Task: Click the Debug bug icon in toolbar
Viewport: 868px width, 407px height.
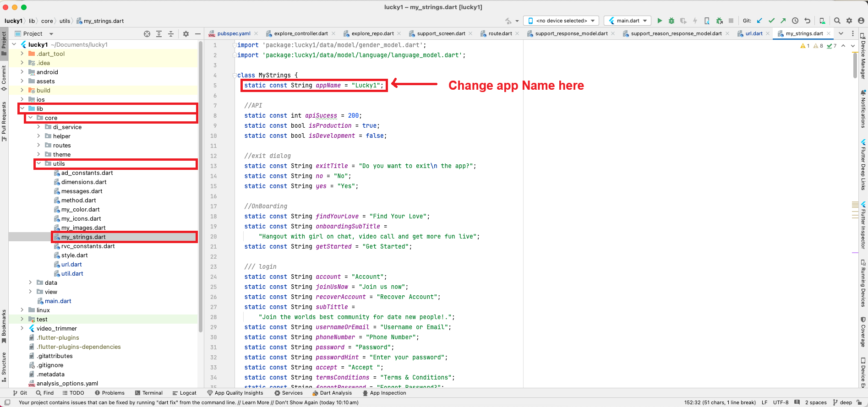Action: tap(671, 21)
